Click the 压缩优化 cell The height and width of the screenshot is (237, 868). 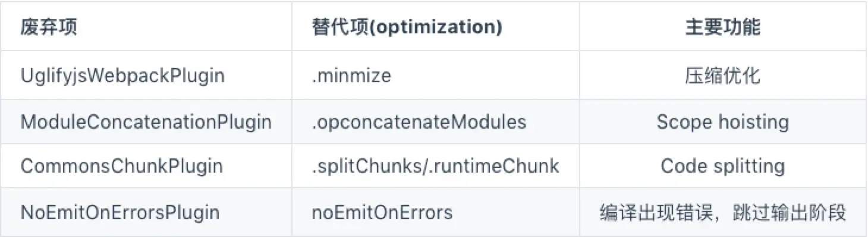722,76
